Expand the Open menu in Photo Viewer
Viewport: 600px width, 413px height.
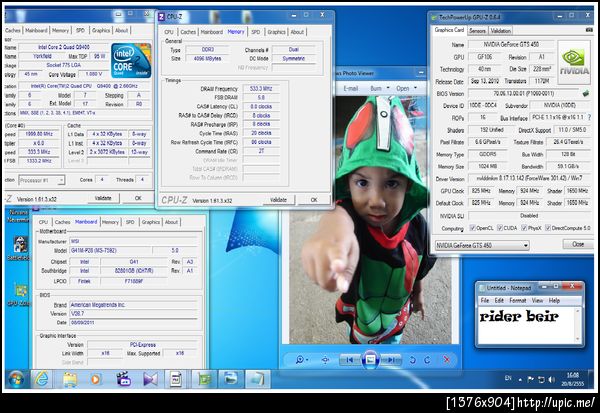(x=406, y=88)
